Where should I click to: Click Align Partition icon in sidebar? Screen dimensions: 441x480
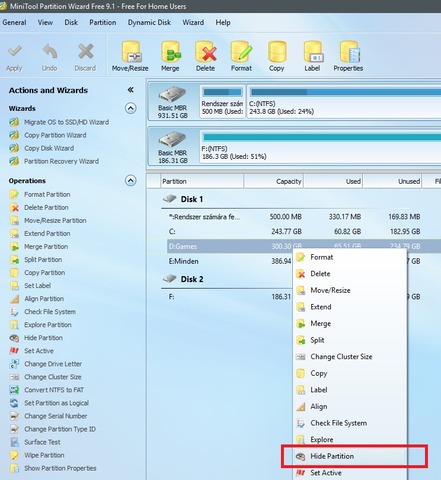[14, 299]
